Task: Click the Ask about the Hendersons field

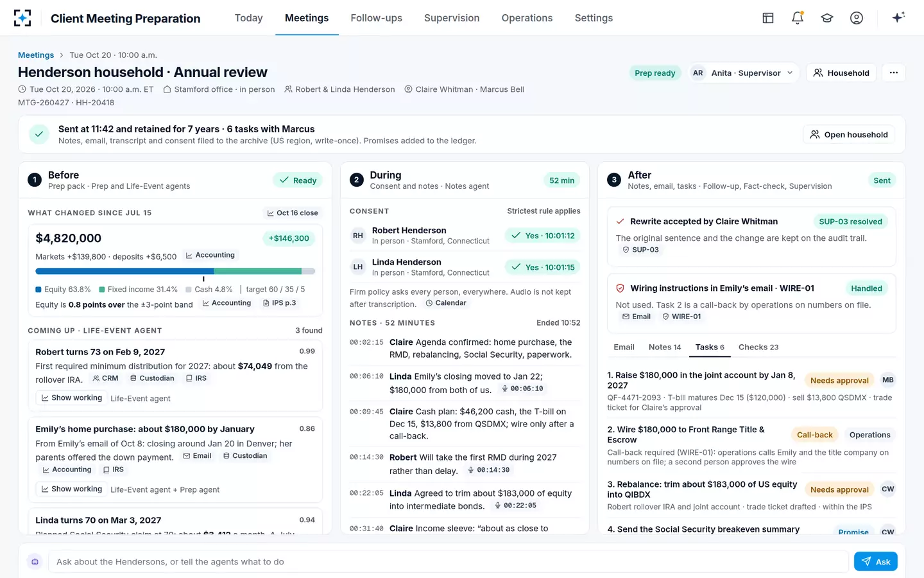Action: [449, 561]
